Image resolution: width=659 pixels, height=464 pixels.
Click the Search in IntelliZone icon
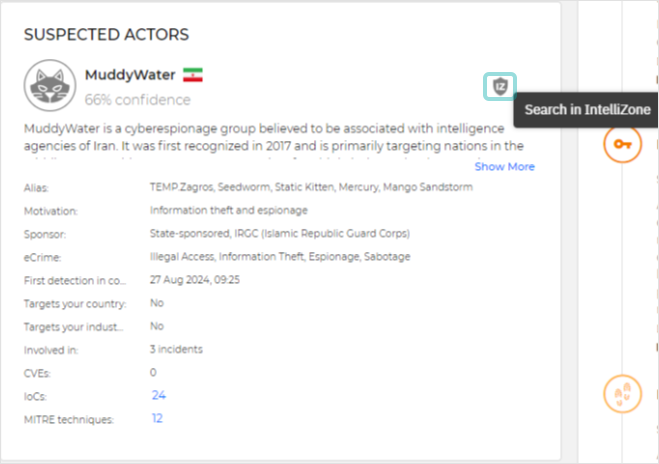tap(501, 87)
